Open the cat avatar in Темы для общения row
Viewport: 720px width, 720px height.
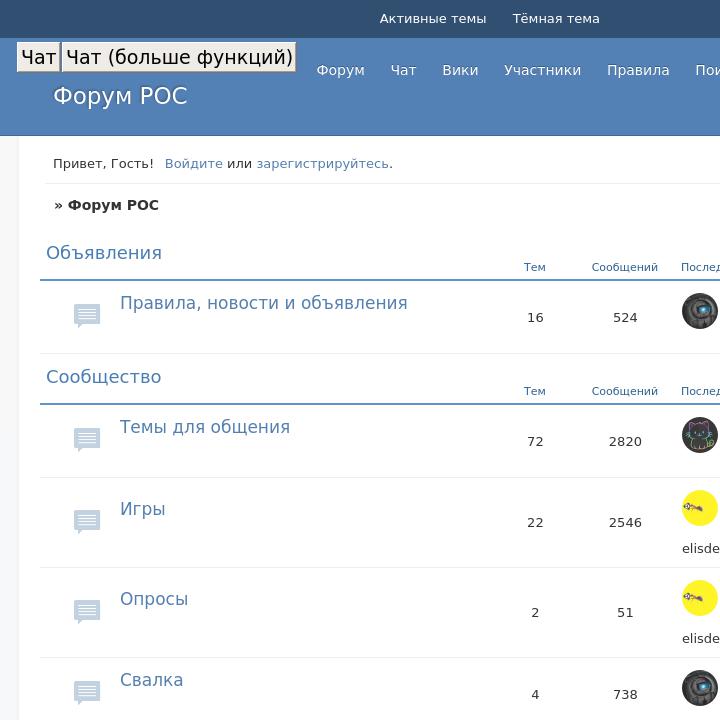click(699, 435)
